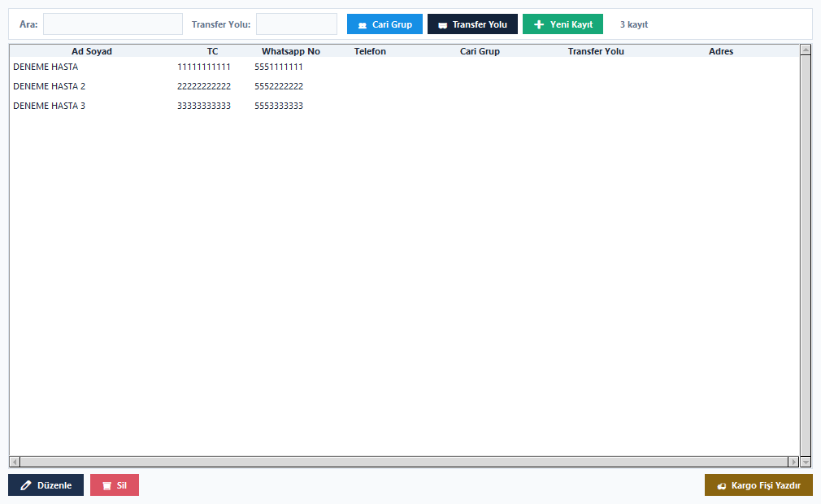The height and width of the screenshot is (504, 821).
Task: Open the Cari Grup button
Action: click(x=384, y=24)
